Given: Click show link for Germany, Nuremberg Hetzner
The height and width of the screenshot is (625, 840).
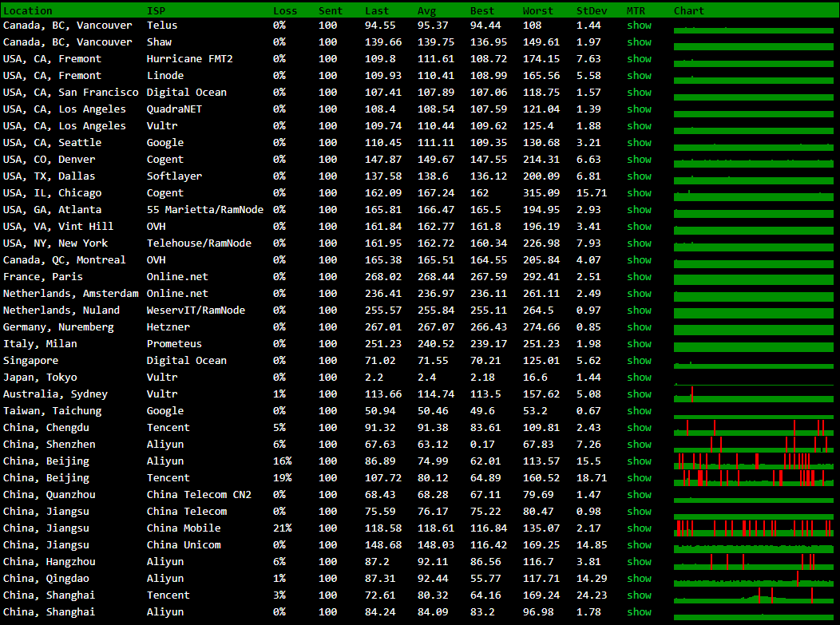Looking at the screenshot, I should [639, 327].
